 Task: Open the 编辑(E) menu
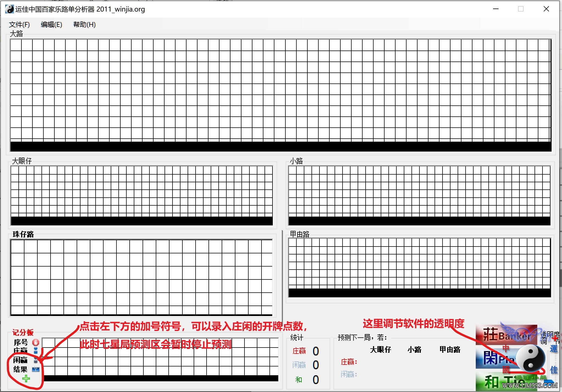pos(51,25)
